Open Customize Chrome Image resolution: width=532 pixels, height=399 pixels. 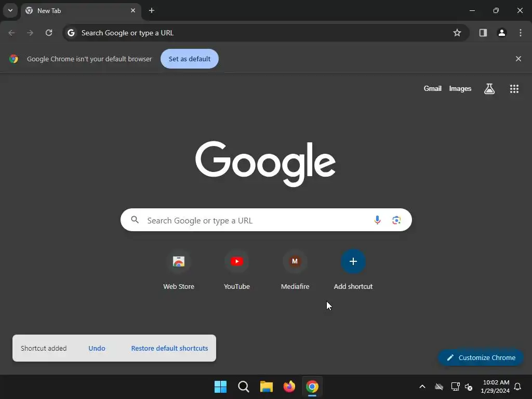[x=481, y=358]
